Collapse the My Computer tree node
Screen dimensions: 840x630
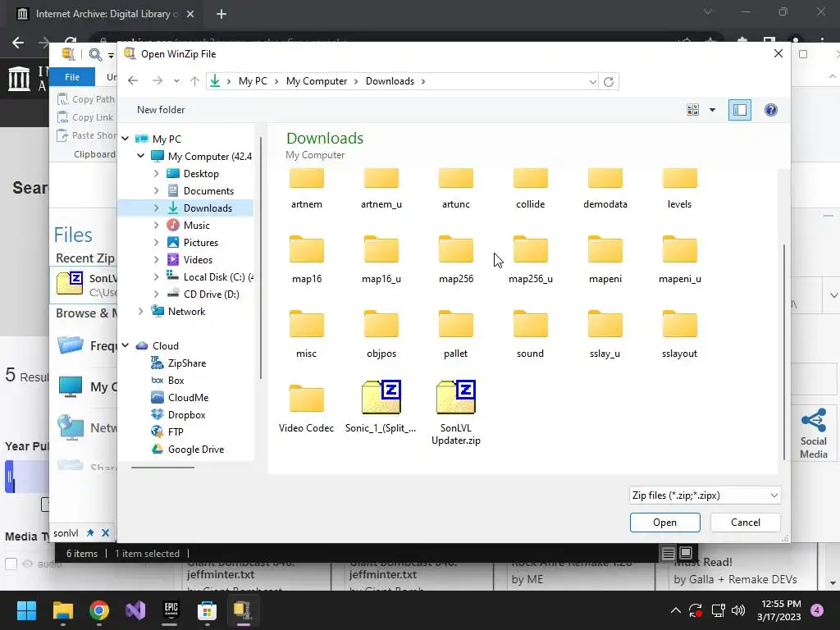click(x=140, y=156)
